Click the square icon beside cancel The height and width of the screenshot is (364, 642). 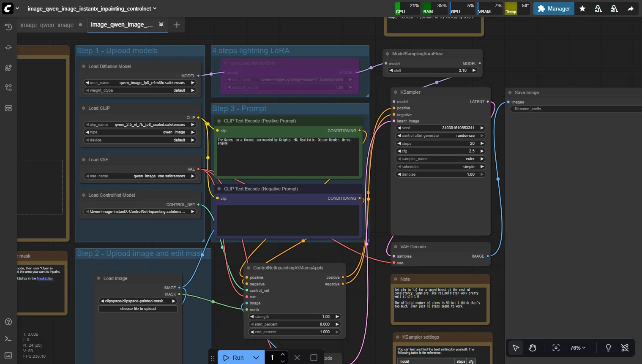pyautogui.click(x=314, y=358)
